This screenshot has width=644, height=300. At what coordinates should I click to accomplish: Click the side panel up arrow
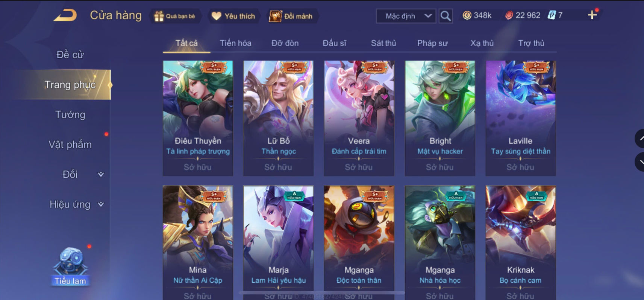pyautogui.click(x=640, y=139)
